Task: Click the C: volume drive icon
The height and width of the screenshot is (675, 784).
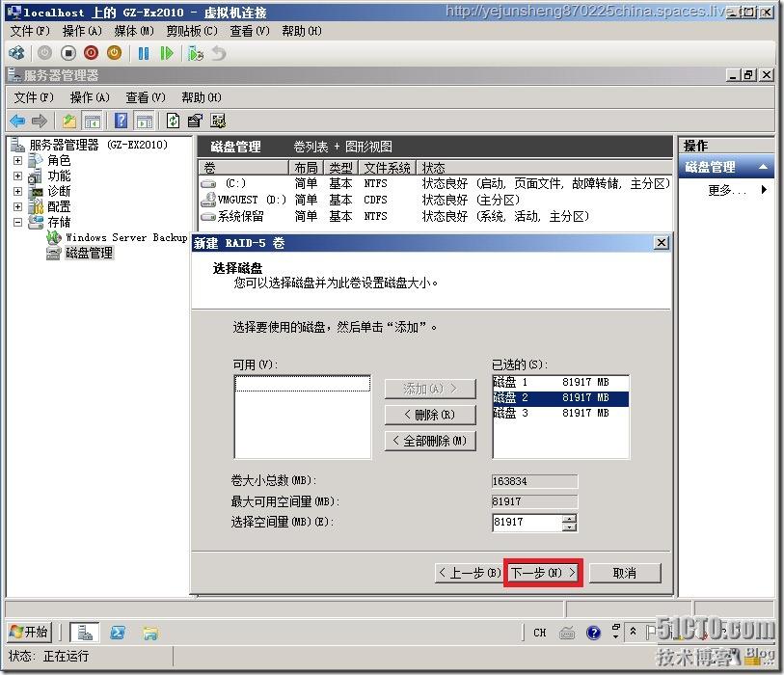Action: click(208, 184)
